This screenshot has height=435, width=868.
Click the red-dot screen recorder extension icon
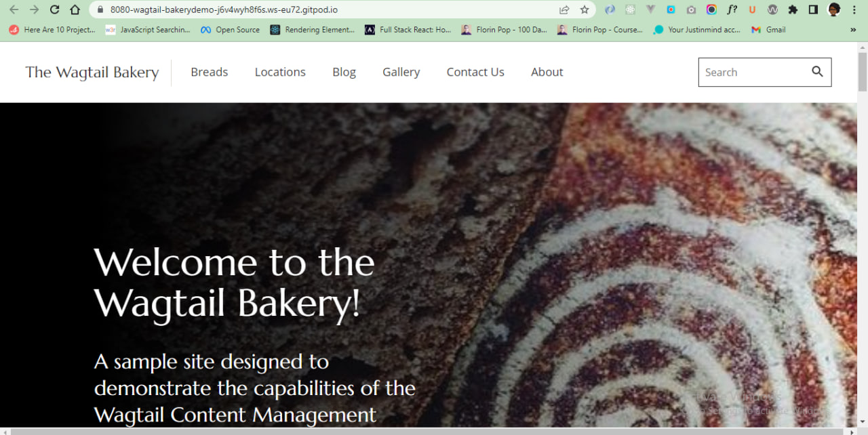[x=671, y=10]
